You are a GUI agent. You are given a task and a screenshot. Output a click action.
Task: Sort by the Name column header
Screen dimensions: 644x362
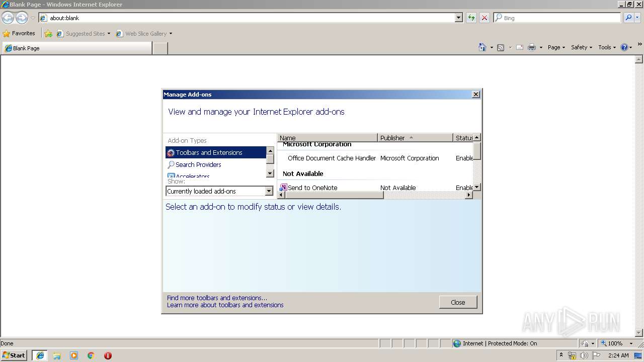coord(327,138)
